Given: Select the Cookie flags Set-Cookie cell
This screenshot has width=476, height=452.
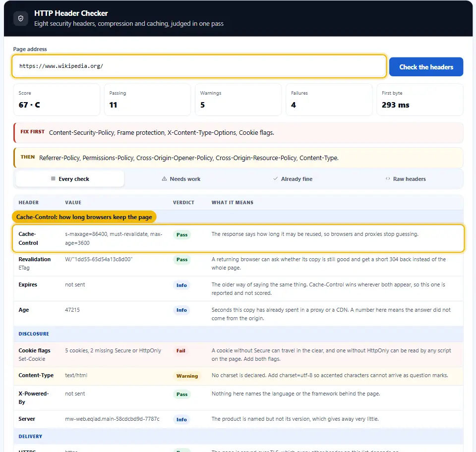Looking at the screenshot, I should pos(34,355).
